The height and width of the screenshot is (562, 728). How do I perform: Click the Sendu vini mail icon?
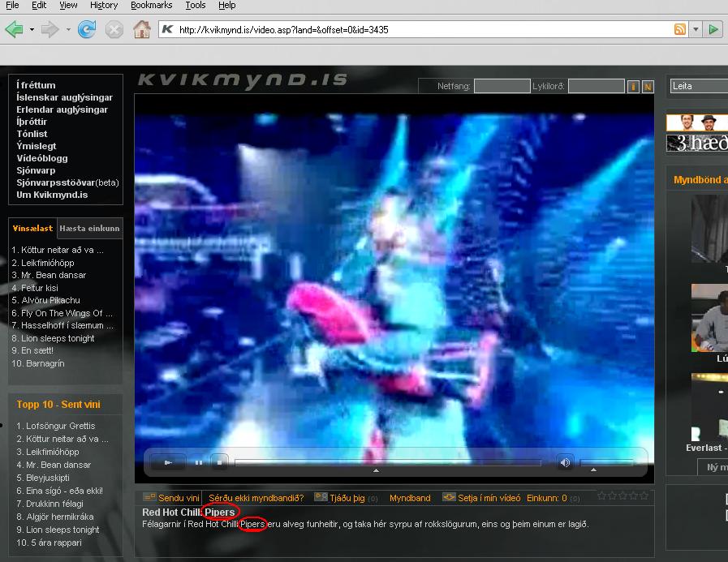pos(149,497)
